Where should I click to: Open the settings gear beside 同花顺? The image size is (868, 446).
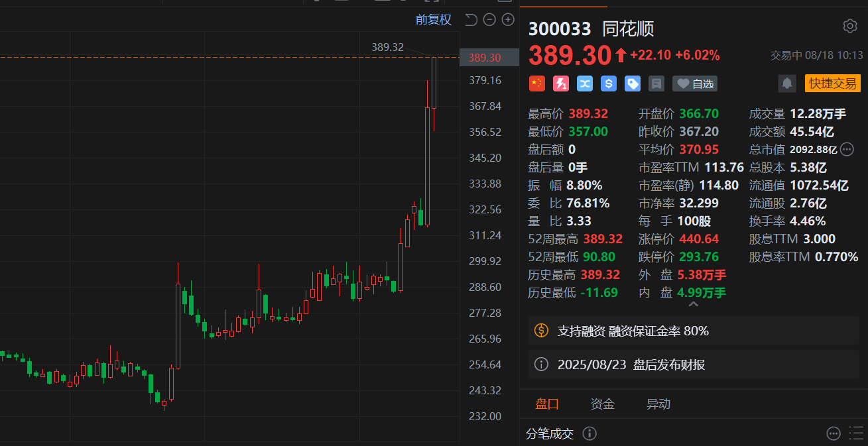[x=849, y=26]
